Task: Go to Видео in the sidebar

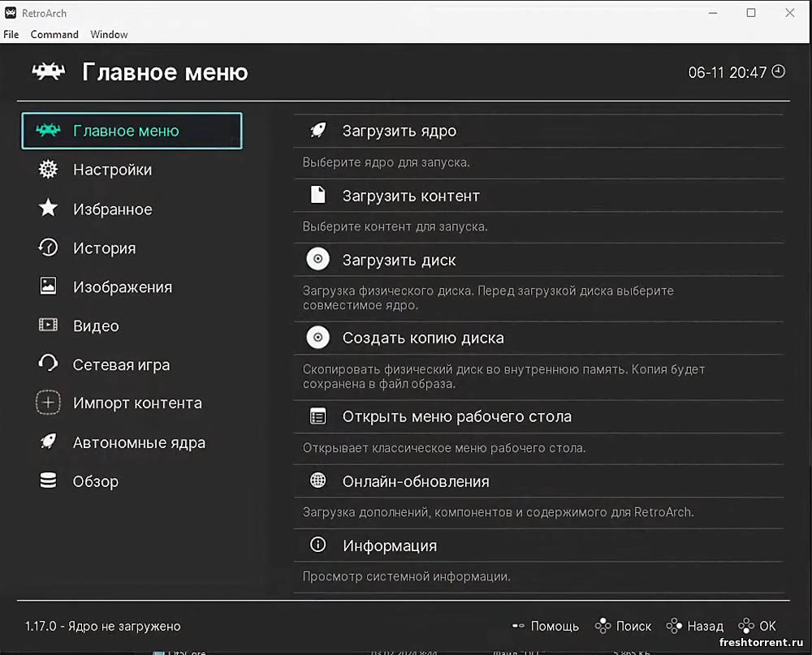Action: [x=96, y=326]
